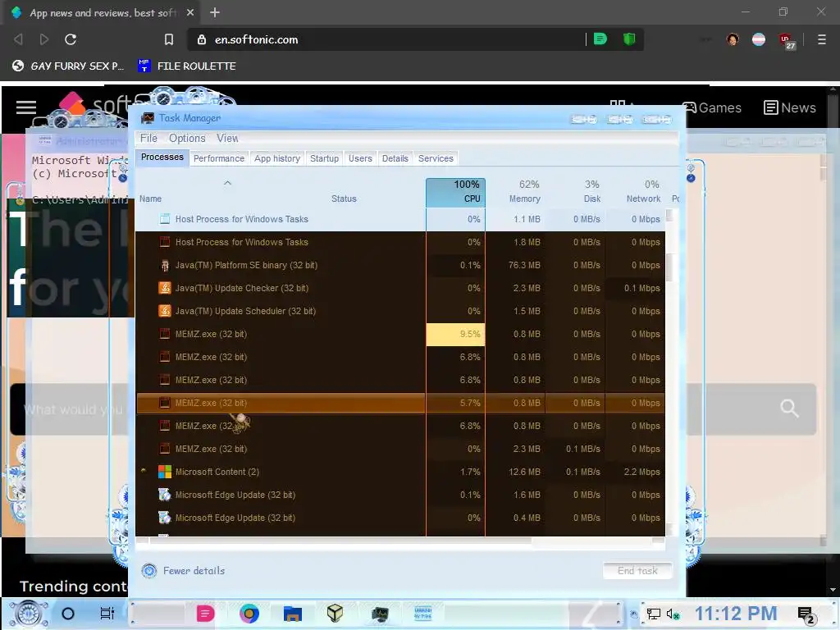Open the notification center icon
The width and height of the screenshot is (840, 630).
(x=806, y=615)
